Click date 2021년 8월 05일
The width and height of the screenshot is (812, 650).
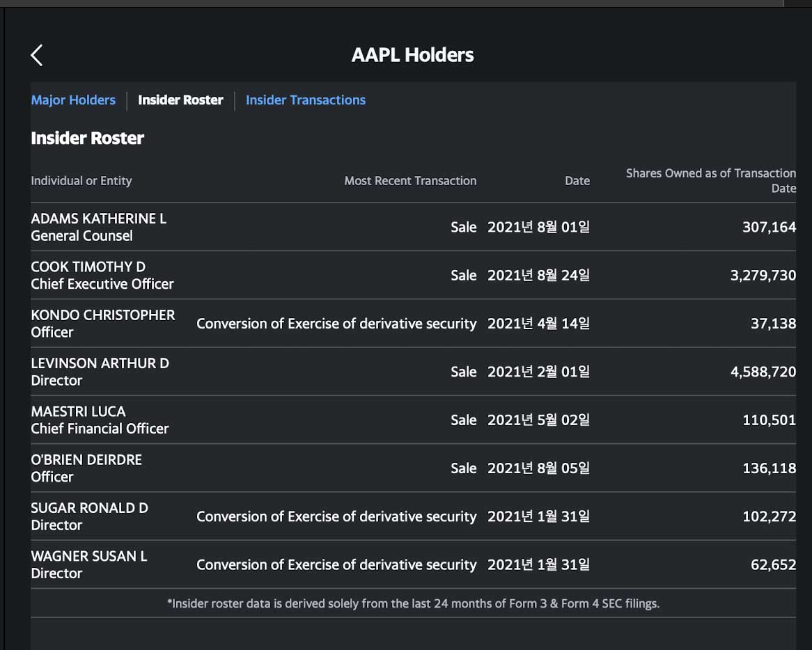538,468
